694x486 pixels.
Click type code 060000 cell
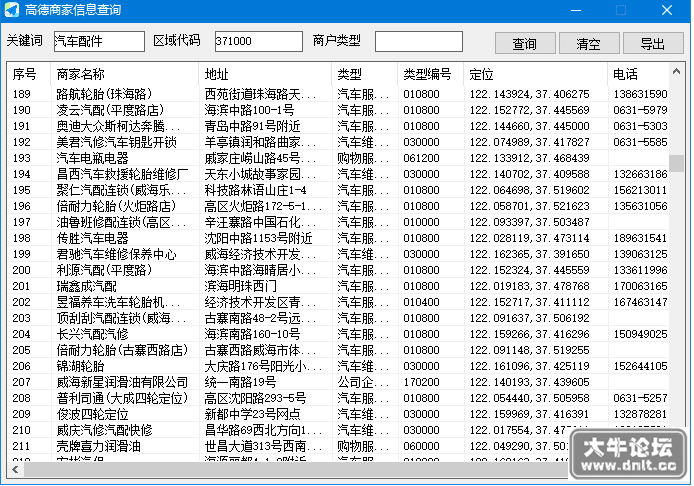coord(421,446)
